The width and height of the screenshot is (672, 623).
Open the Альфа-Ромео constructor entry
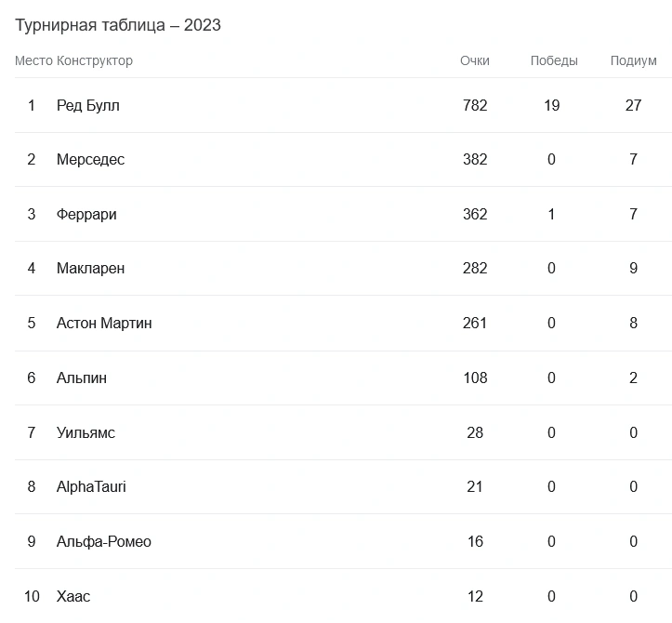(x=103, y=541)
